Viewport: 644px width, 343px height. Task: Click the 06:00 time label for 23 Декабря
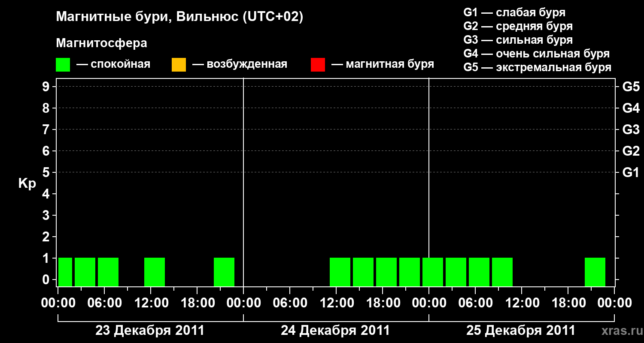tap(104, 303)
